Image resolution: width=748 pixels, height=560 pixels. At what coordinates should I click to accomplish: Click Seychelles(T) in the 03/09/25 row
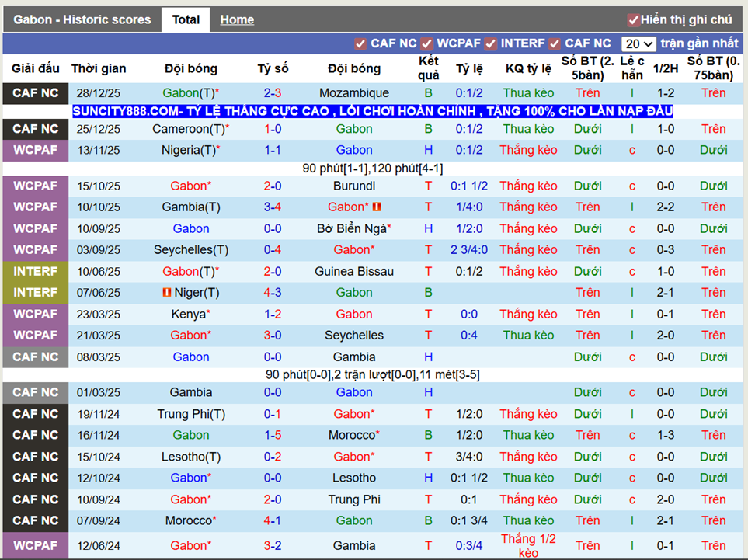coord(191,250)
